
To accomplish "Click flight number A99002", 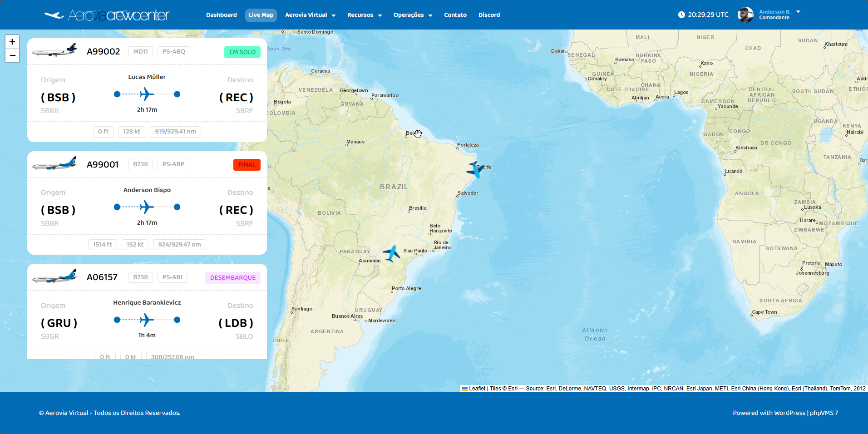I will pyautogui.click(x=104, y=52).
